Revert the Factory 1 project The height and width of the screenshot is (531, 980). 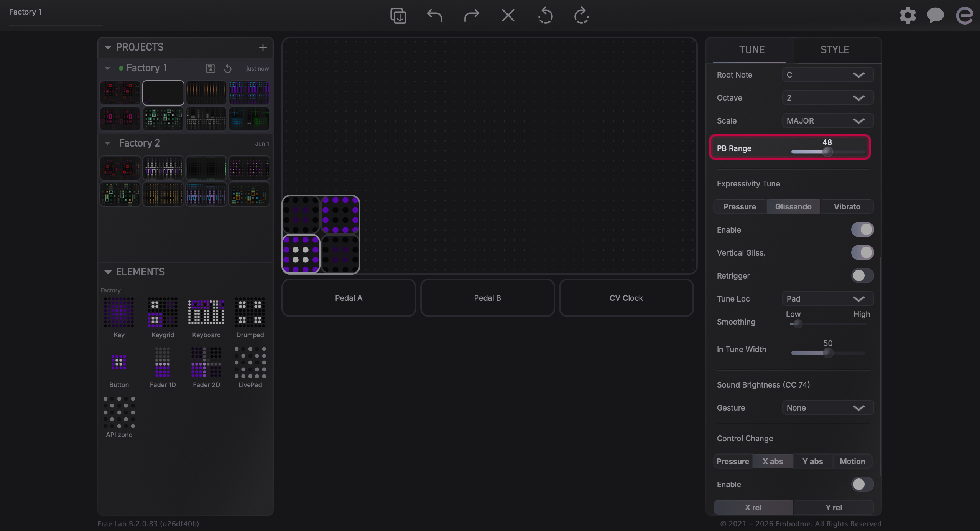(x=228, y=68)
